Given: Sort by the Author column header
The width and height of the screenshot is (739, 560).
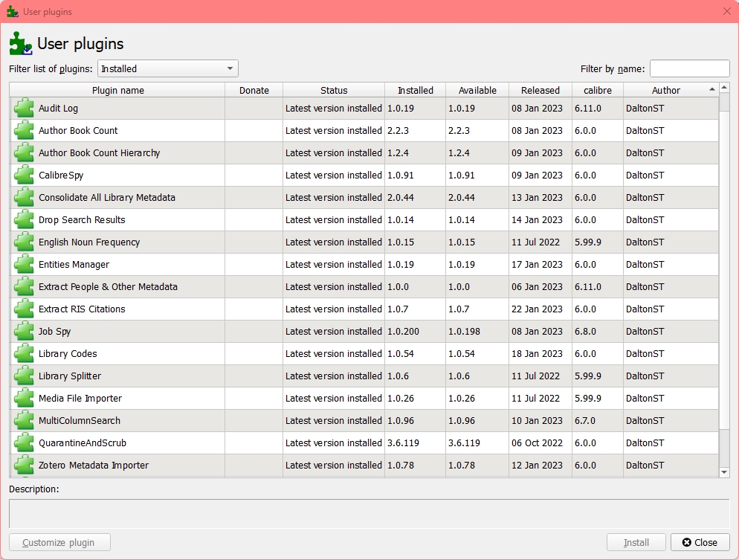Looking at the screenshot, I should [671, 90].
